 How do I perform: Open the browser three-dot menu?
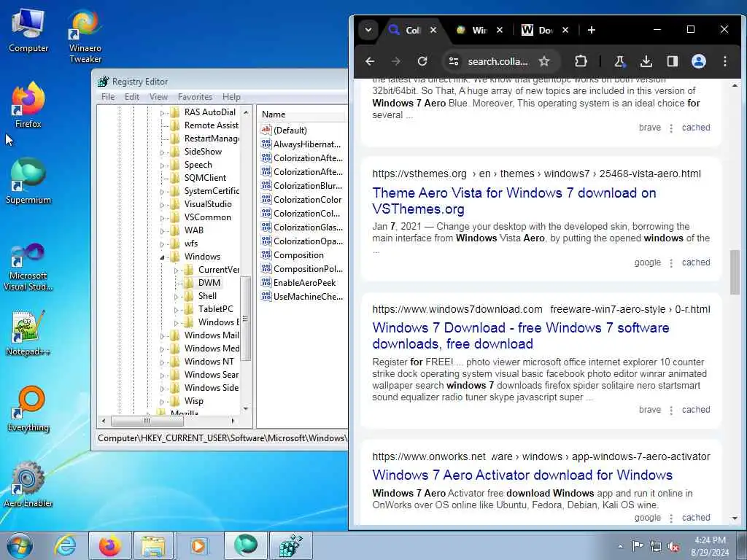coord(724,61)
